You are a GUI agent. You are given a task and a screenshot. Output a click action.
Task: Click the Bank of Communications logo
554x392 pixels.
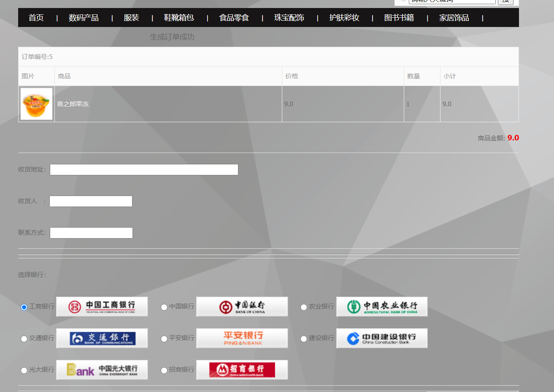pyautogui.click(x=102, y=338)
